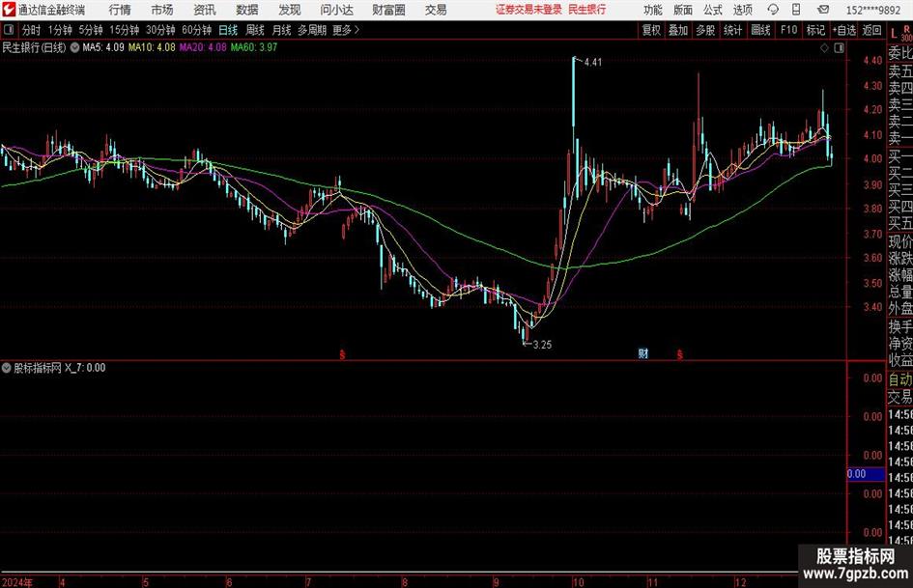Click the 叠加 toolbar button
This screenshot has width=913, height=588.
(x=678, y=30)
